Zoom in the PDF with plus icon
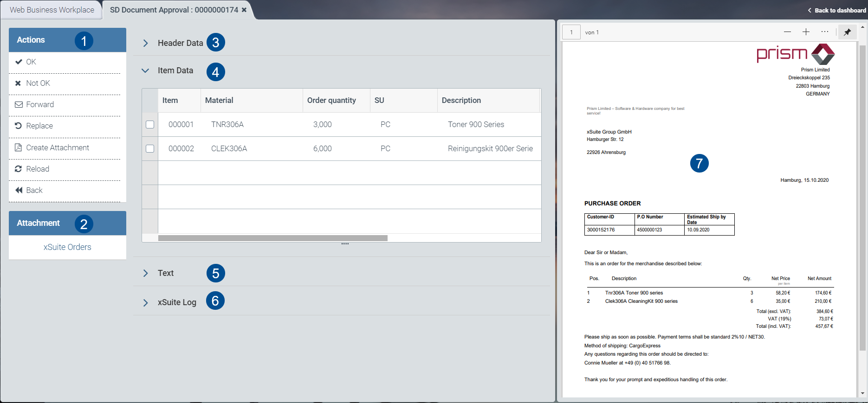868x403 pixels. click(x=806, y=32)
